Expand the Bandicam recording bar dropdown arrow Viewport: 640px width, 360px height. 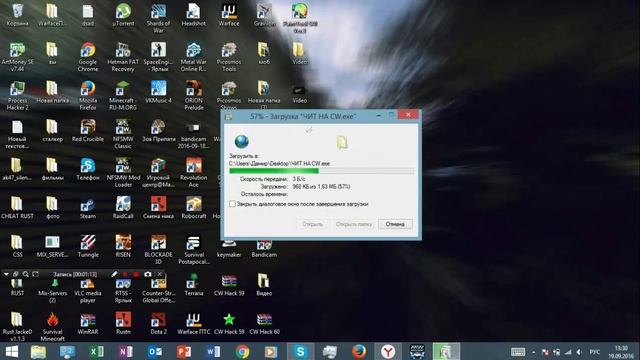tap(6, 274)
